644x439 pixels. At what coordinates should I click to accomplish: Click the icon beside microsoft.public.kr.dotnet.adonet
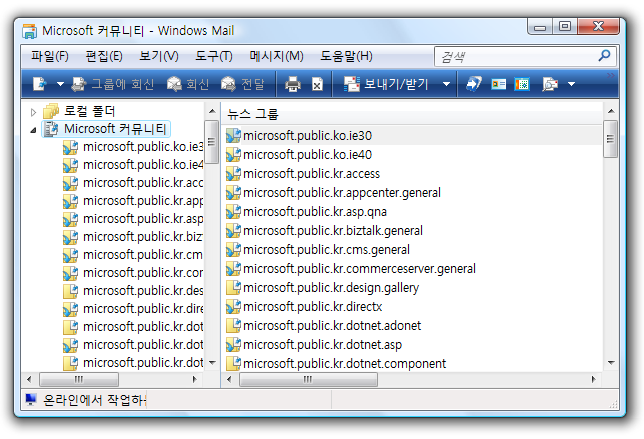tap(234, 326)
